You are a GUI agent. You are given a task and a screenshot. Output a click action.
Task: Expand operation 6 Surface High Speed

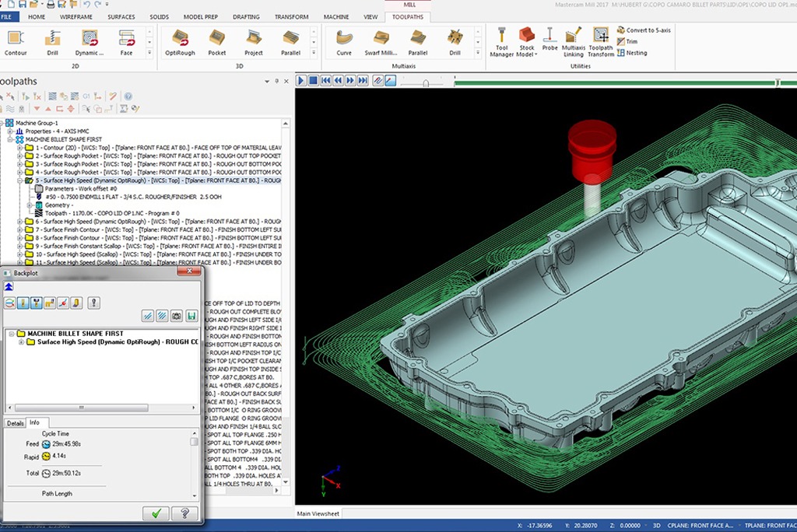point(19,222)
